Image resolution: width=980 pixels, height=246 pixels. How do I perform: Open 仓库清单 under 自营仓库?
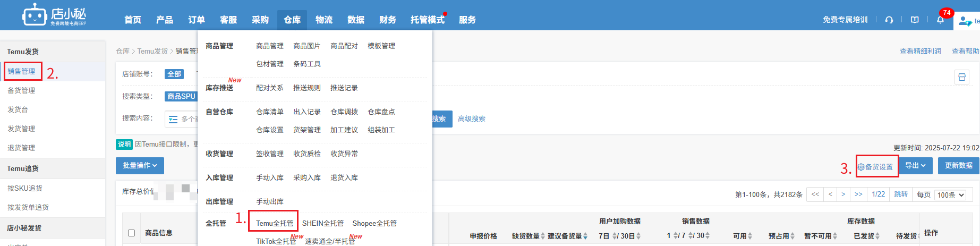pyautogui.click(x=270, y=112)
